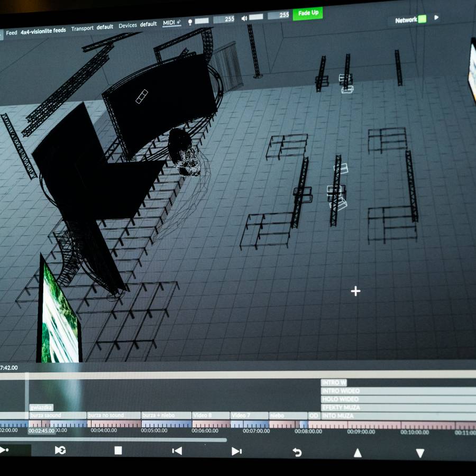Jump to the previous section
This screenshot has height=476, width=476.
click(x=177, y=451)
